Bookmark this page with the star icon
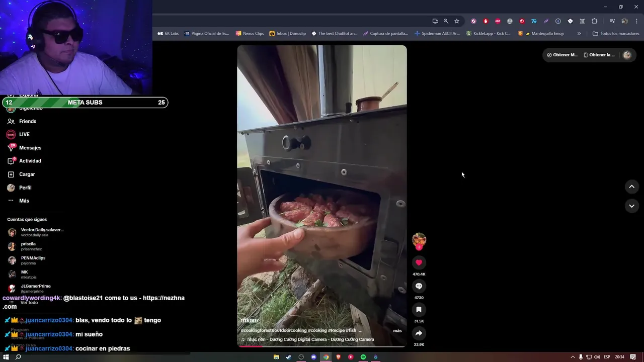This screenshot has height=362, width=644. point(457,21)
